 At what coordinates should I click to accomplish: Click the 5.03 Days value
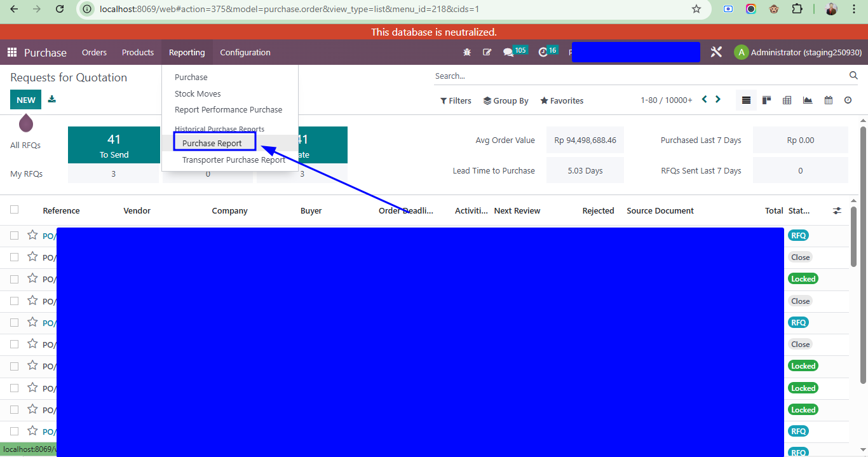(x=585, y=170)
